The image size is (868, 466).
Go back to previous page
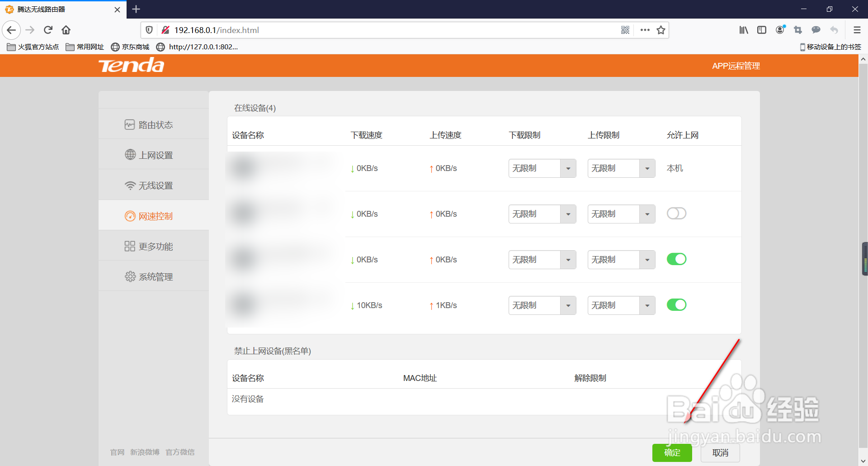11,30
